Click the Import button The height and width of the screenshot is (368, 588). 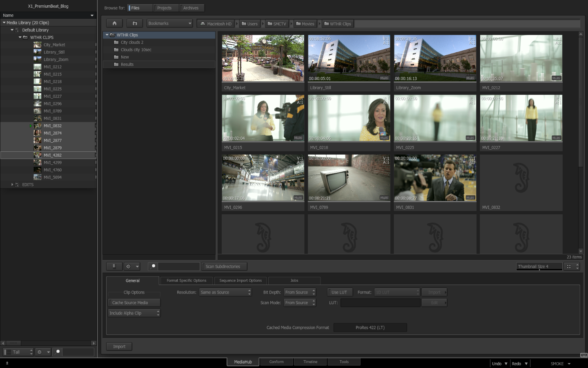119,346
